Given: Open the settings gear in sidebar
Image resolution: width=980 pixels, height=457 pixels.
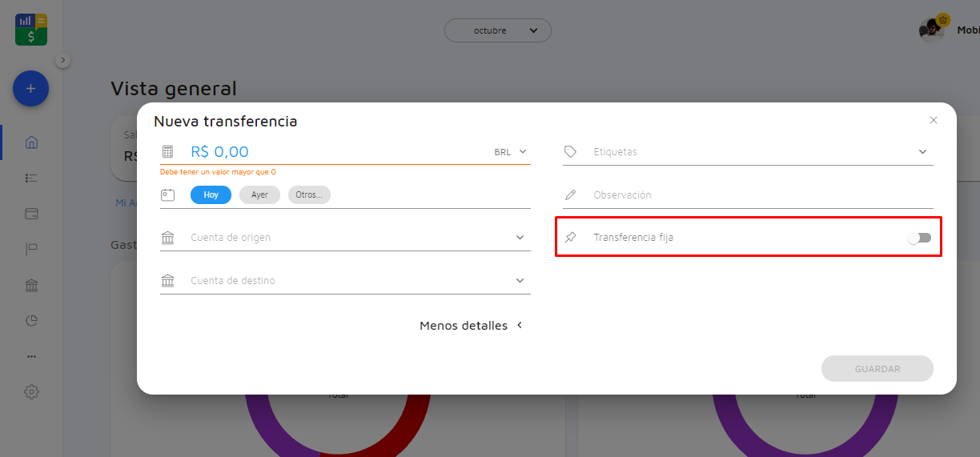Looking at the screenshot, I should pyautogui.click(x=32, y=391).
